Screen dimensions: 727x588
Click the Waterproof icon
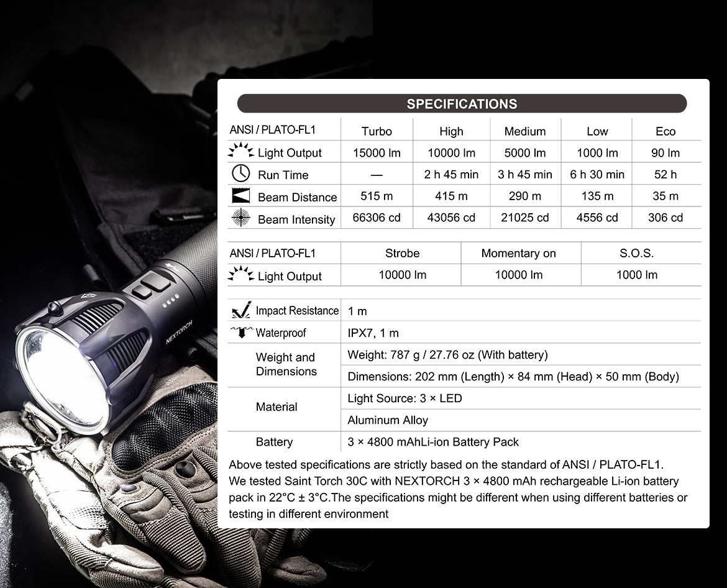(242, 332)
